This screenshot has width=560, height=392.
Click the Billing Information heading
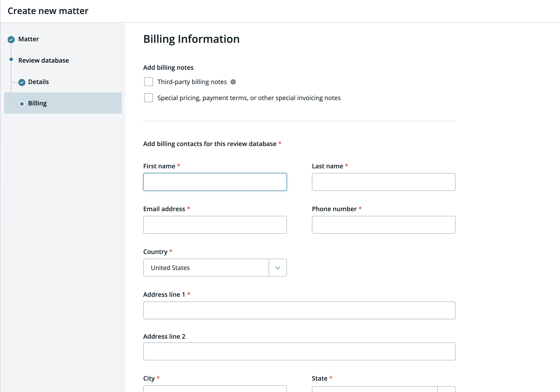click(x=191, y=39)
